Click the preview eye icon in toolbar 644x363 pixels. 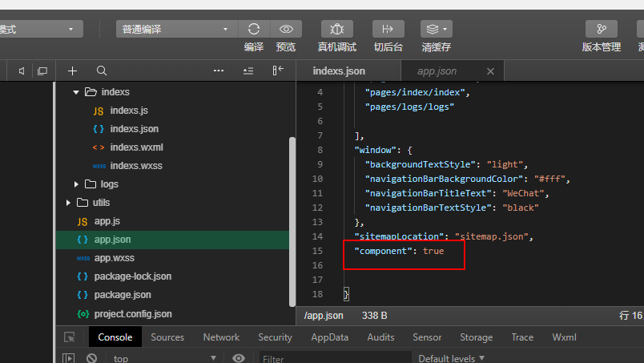[x=286, y=29]
